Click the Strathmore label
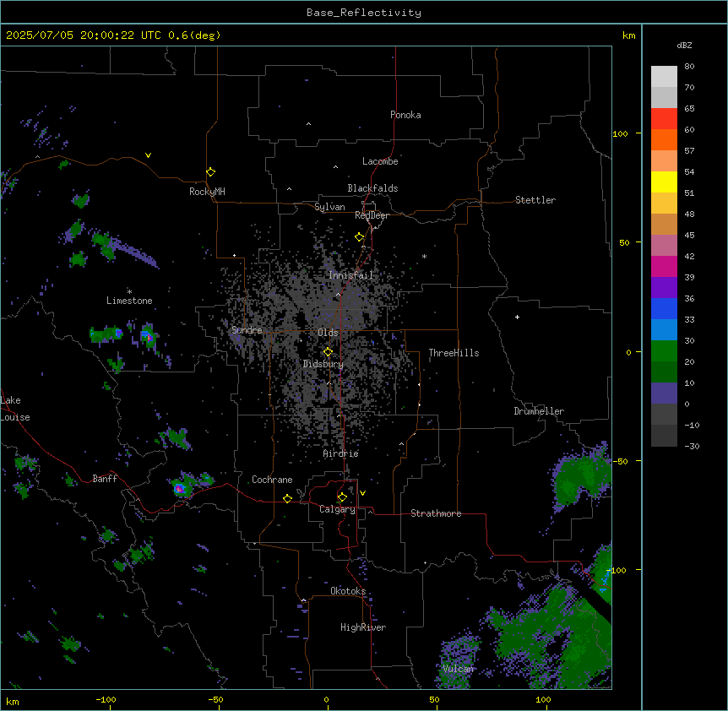 pyautogui.click(x=436, y=513)
